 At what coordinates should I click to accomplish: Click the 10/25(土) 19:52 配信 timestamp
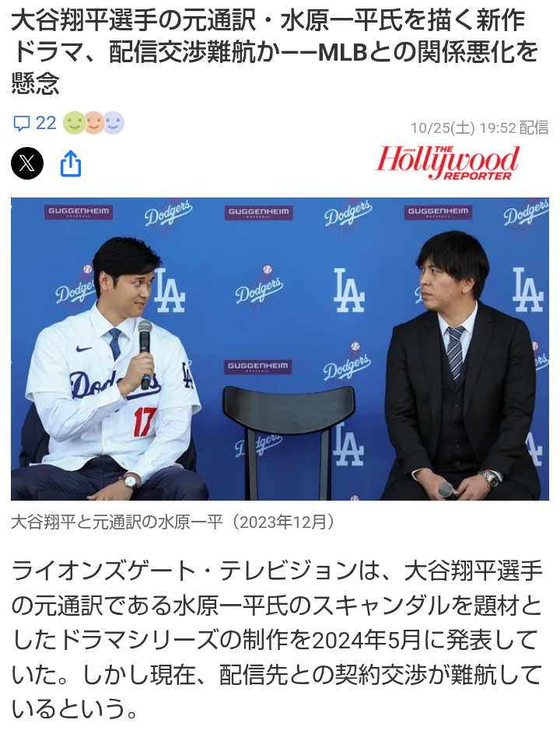(x=479, y=127)
